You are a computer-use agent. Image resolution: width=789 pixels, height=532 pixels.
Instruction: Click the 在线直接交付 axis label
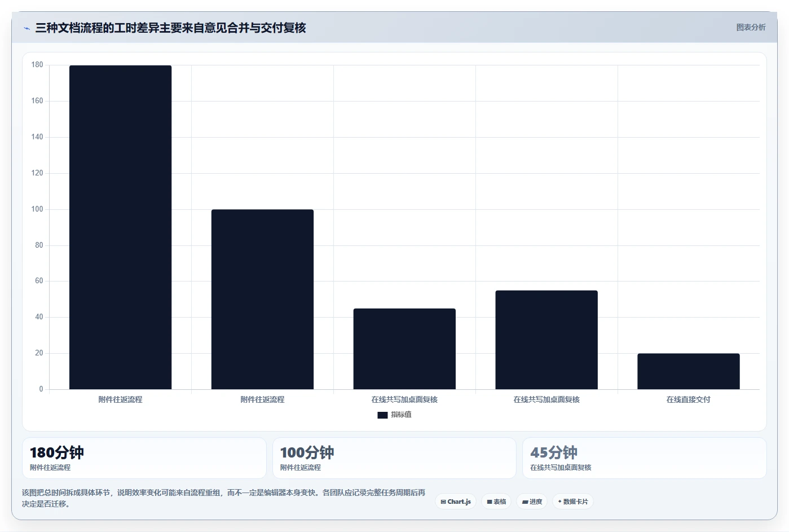click(689, 399)
